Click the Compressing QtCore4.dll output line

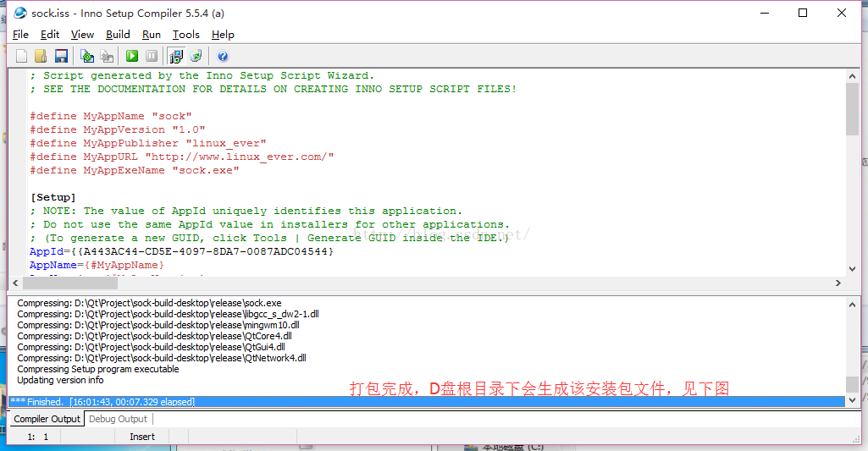(154, 336)
